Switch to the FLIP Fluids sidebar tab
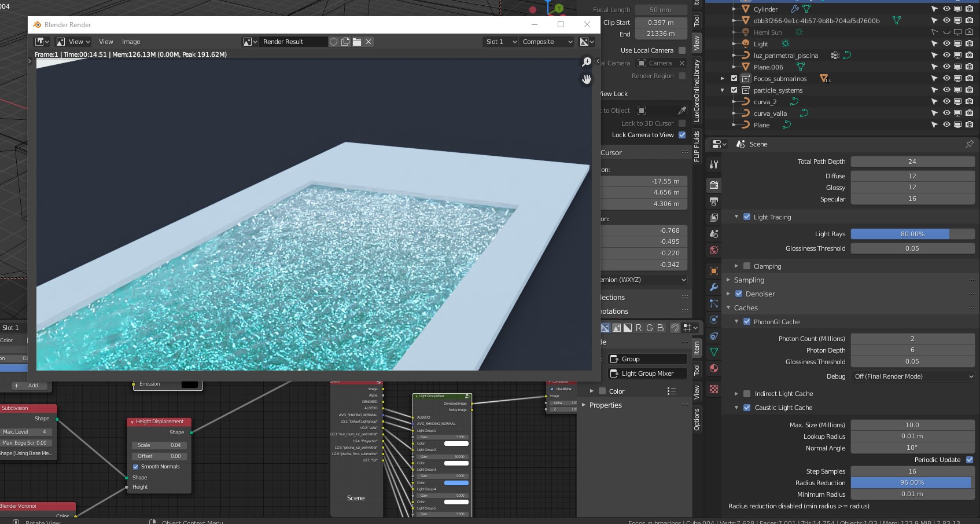 coord(697,146)
